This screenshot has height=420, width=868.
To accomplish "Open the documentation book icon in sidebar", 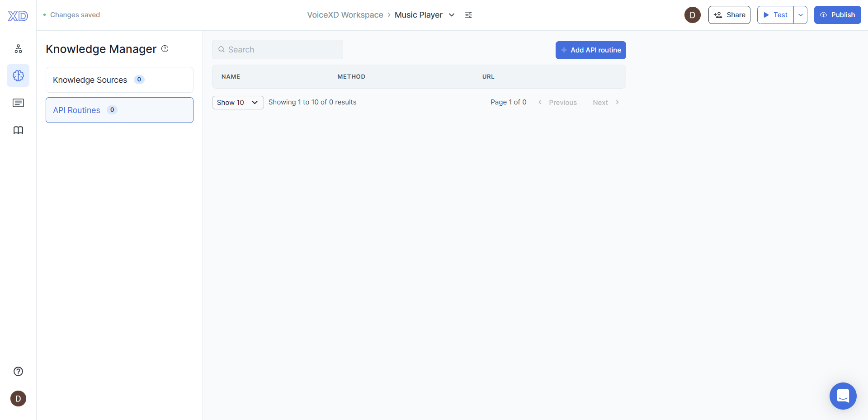I will click(x=18, y=130).
